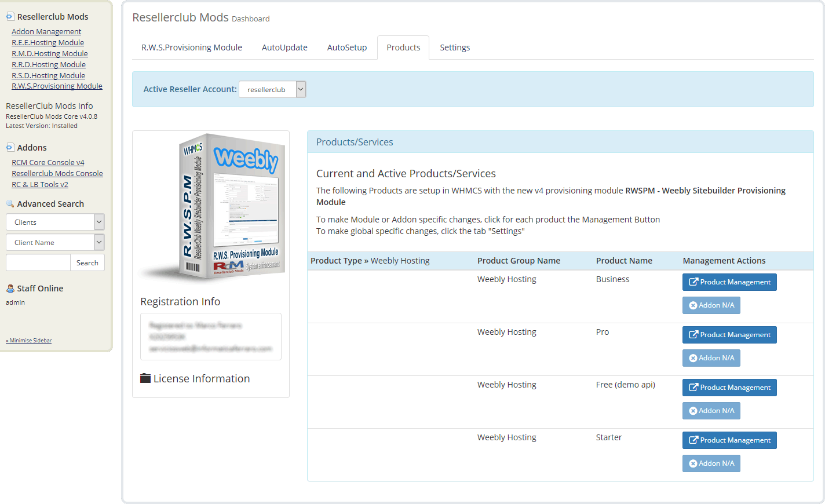825x504 pixels.
Task: Select the Products tab
Action: point(403,48)
